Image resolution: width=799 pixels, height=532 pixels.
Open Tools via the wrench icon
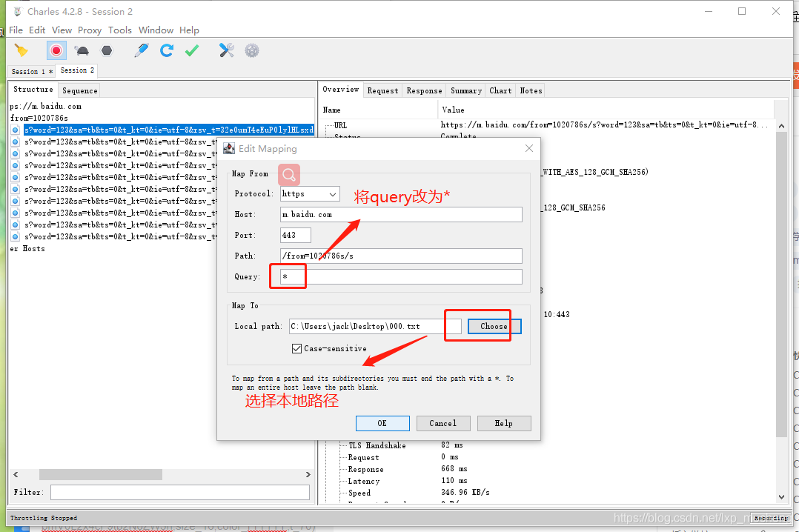click(226, 50)
